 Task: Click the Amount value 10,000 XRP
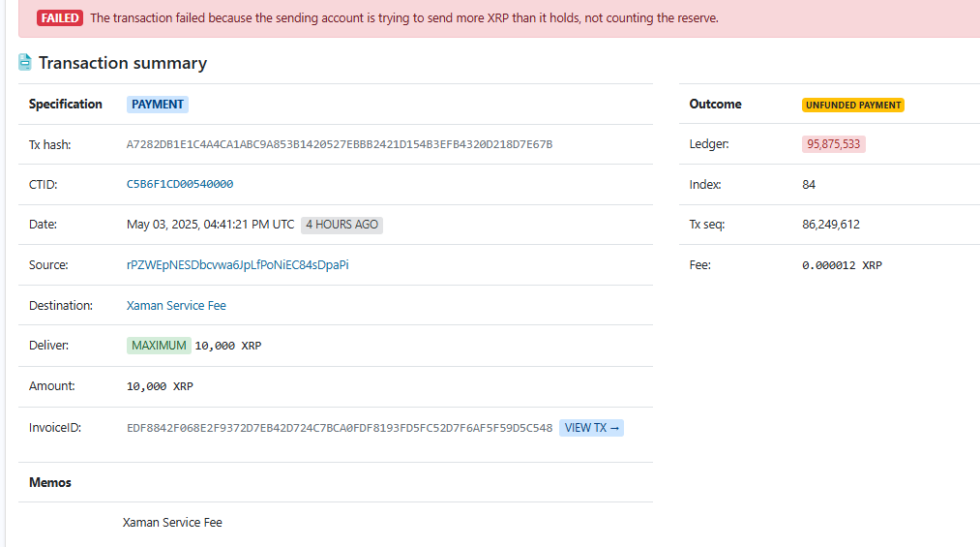coord(160,386)
